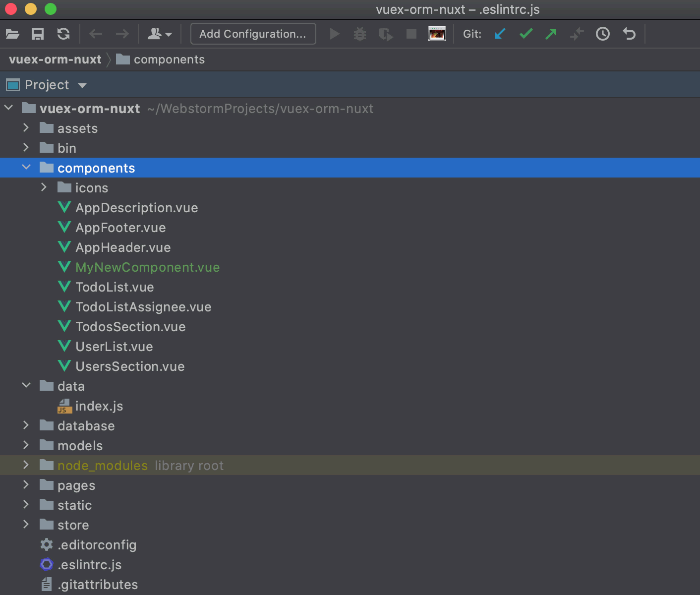Click vuex-orm-nuxt in the breadcrumb
Image resolution: width=700 pixels, height=595 pixels.
pos(55,59)
